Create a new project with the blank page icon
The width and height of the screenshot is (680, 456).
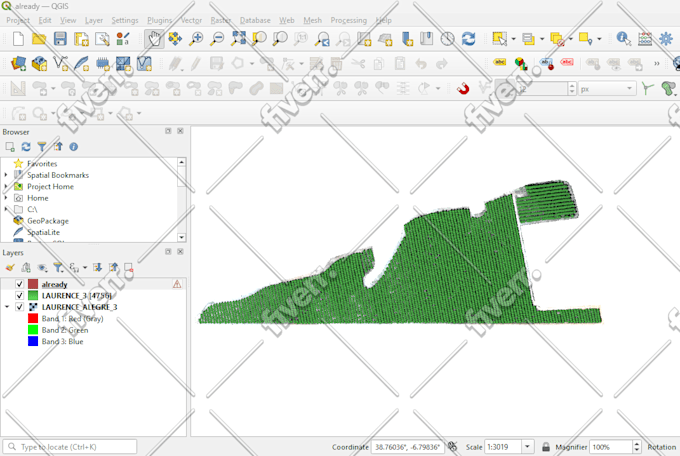[18, 39]
